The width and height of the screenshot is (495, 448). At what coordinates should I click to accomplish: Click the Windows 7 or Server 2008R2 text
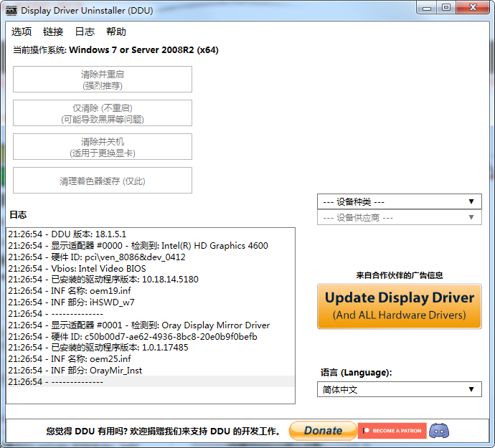pyautogui.click(x=143, y=50)
